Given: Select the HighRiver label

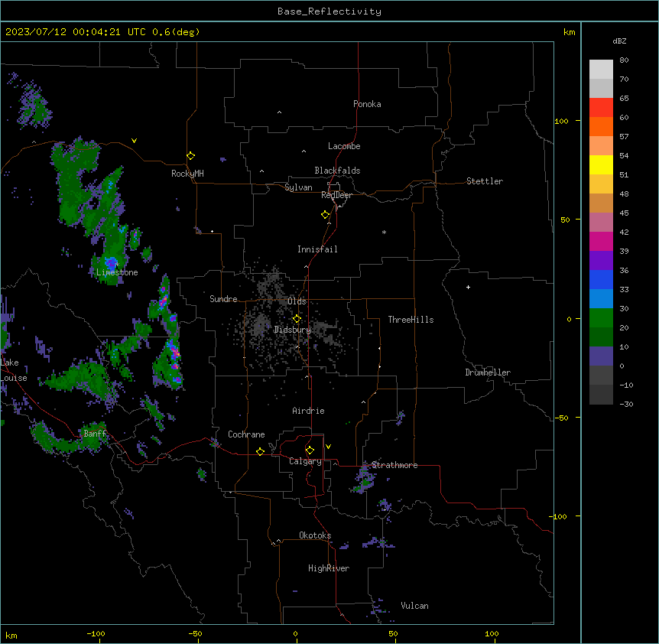Looking at the screenshot, I should tap(329, 568).
